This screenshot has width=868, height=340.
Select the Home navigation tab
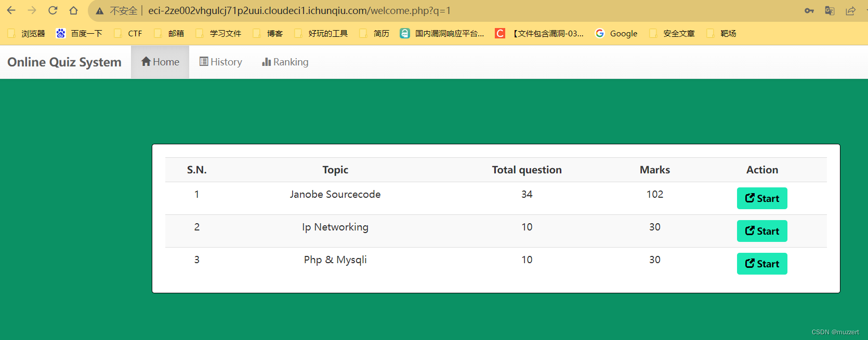point(160,62)
